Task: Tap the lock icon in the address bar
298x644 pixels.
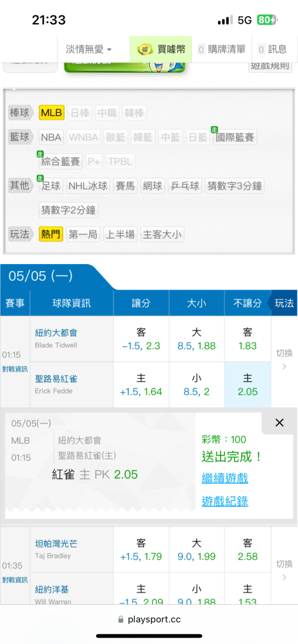Action: pyautogui.click(x=121, y=620)
